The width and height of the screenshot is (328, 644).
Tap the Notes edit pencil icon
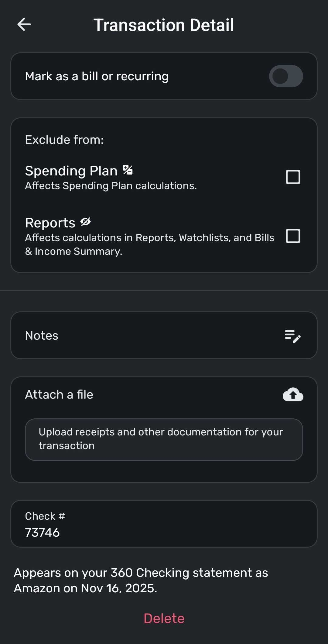coord(293,336)
